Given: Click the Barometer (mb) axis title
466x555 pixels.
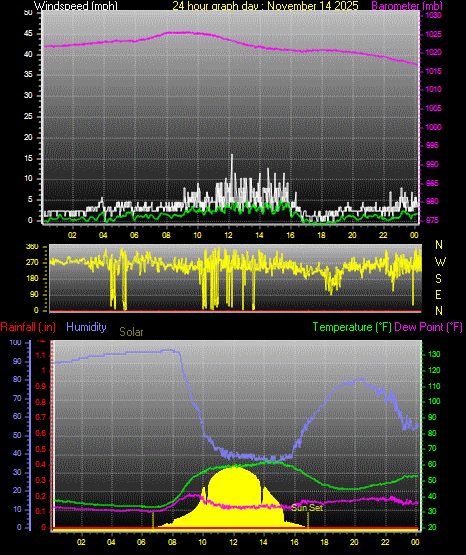Looking at the screenshot, I should [407, 6].
